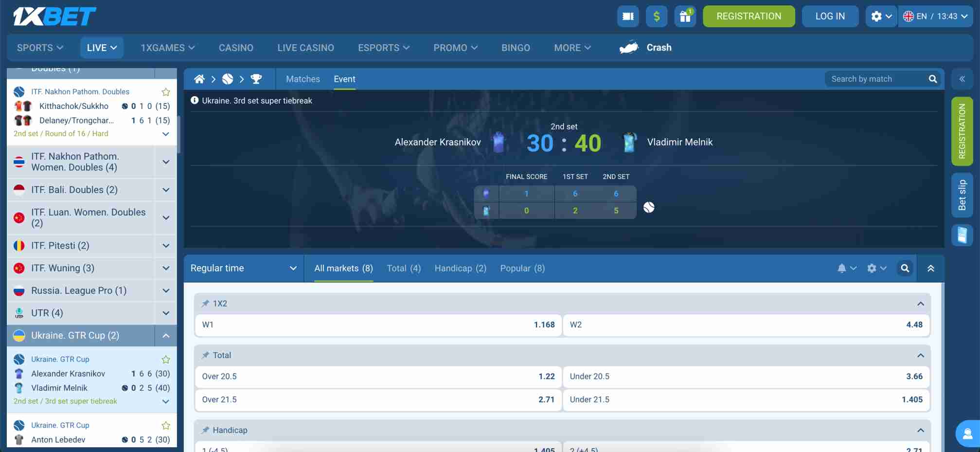Click the markets search magnifier button

pos(905,268)
